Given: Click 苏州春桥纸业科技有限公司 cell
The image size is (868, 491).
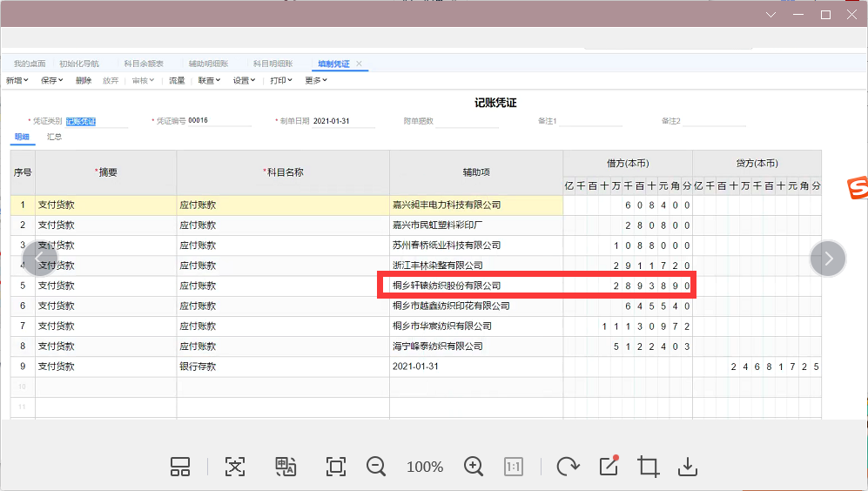Looking at the screenshot, I should [x=476, y=245].
